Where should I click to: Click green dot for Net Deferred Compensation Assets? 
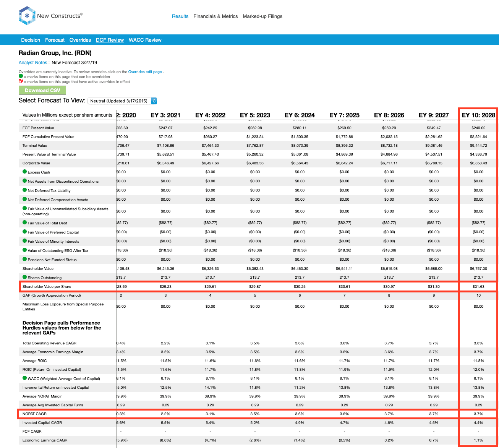pos(25,200)
